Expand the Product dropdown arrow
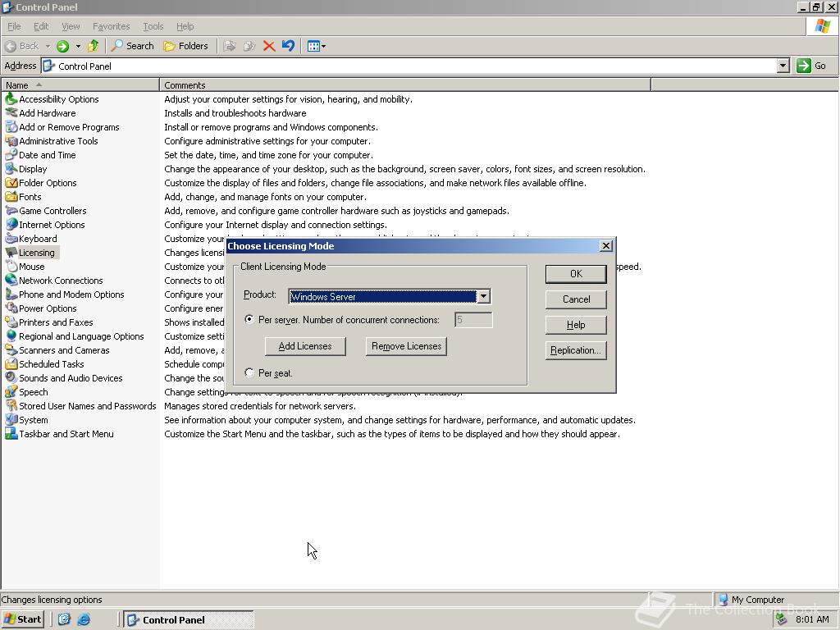This screenshot has width=840, height=630. pos(483,296)
